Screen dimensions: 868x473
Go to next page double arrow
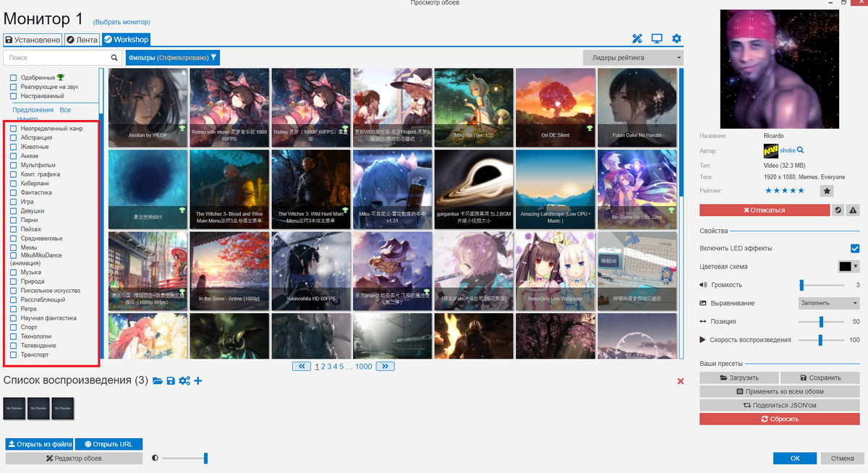tap(386, 367)
